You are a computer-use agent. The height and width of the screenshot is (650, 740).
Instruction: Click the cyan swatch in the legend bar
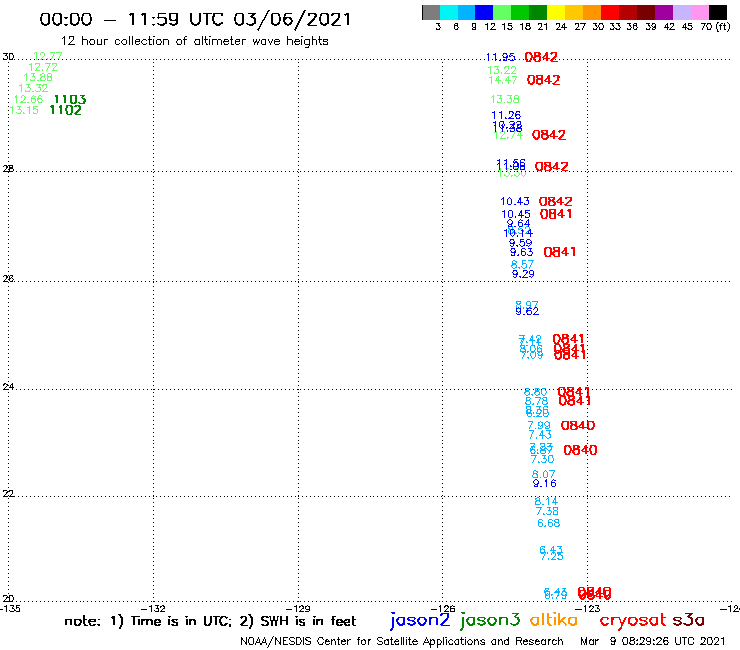pos(449,12)
